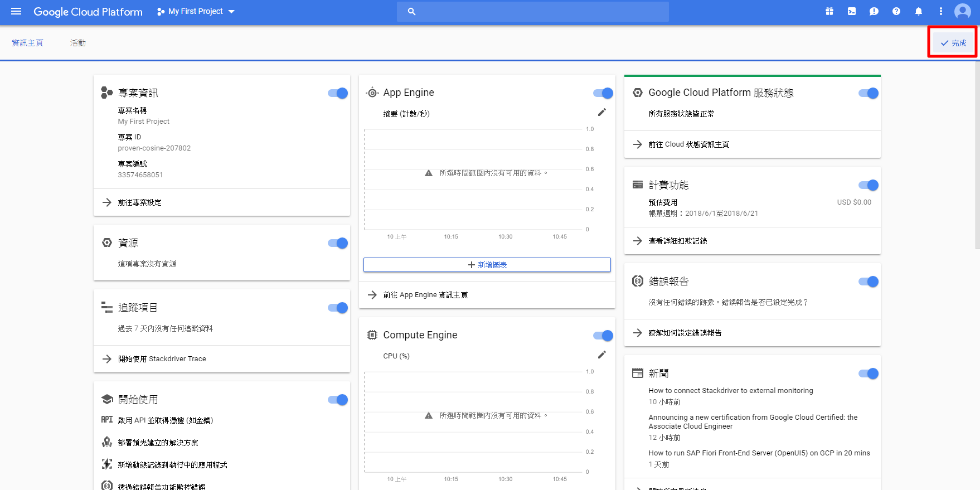Viewport: 980px width, 490px height.
Task: Open 部署預先建立的解決方案 link
Action: point(158,443)
